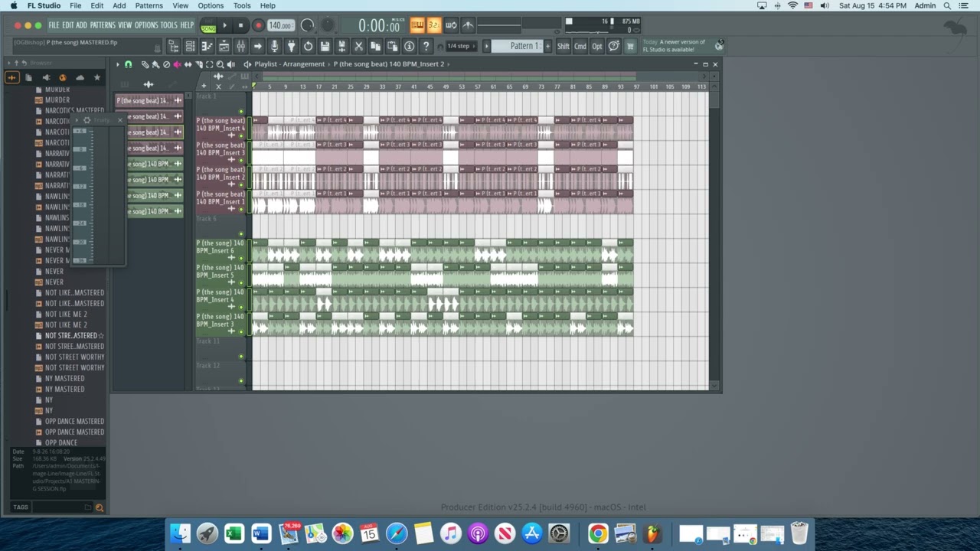
Task: Open Finder from the Dock
Action: point(180,533)
